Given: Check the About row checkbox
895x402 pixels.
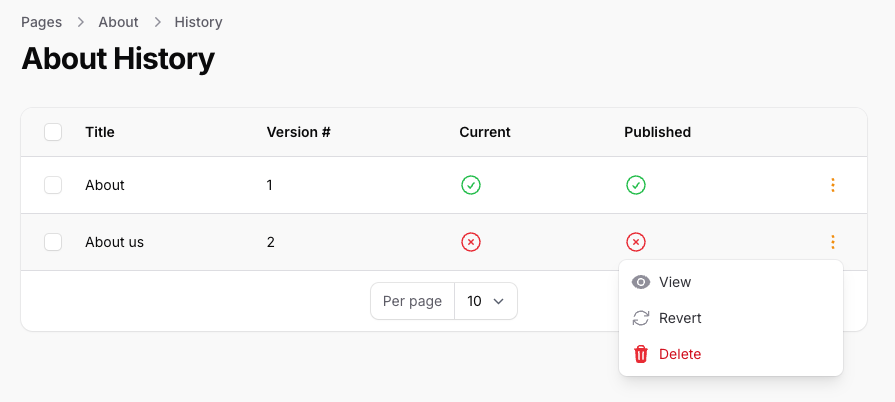Looking at the screenshot, I should point(53,185).
